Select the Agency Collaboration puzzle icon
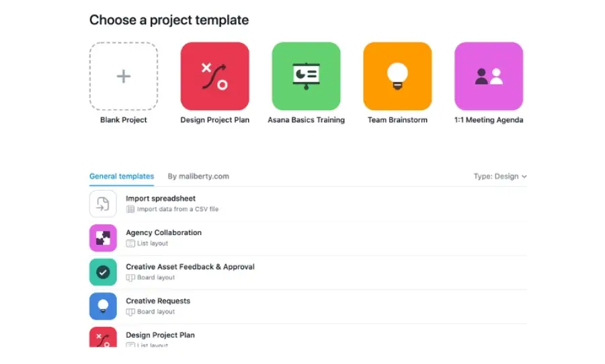The width and height of the screenshot is (605, 364). click(x=103, y=238)
